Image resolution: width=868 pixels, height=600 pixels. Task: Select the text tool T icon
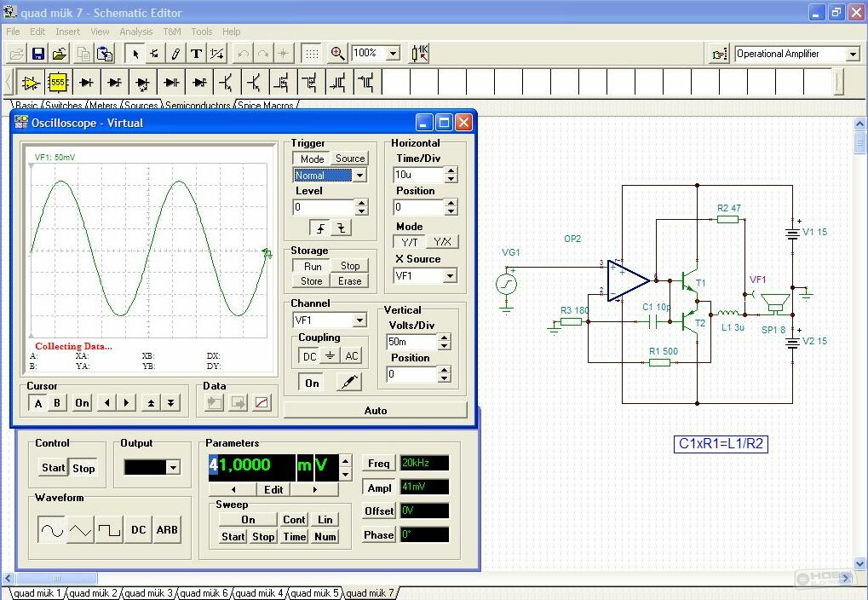coord(196,54)
